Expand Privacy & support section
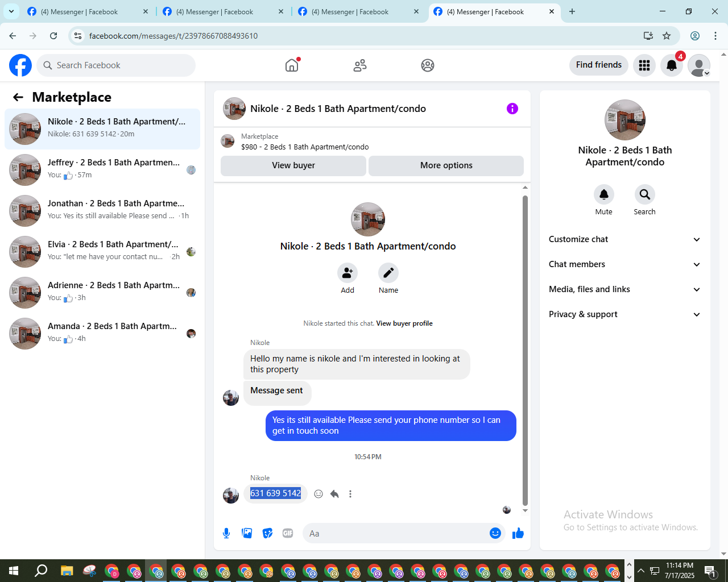 coord(624,314)
